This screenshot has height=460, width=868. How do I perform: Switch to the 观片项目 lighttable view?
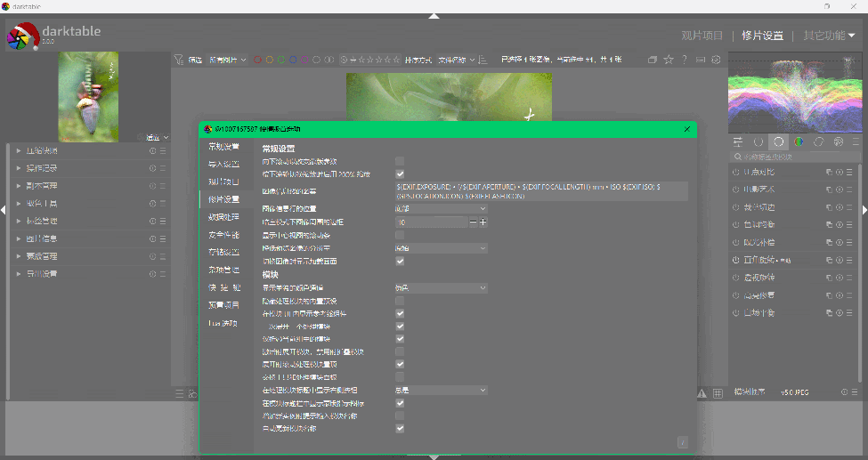[702, 36]
